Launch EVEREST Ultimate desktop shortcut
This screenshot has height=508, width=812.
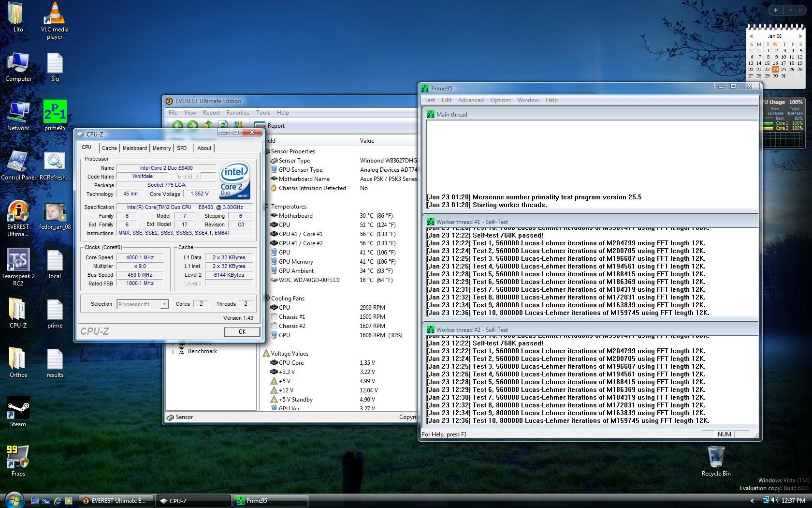click(18, 219)
